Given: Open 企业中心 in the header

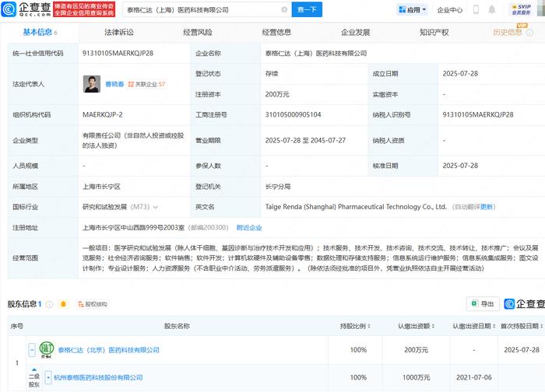Looking at the screenshot, I should pos(450,10).
